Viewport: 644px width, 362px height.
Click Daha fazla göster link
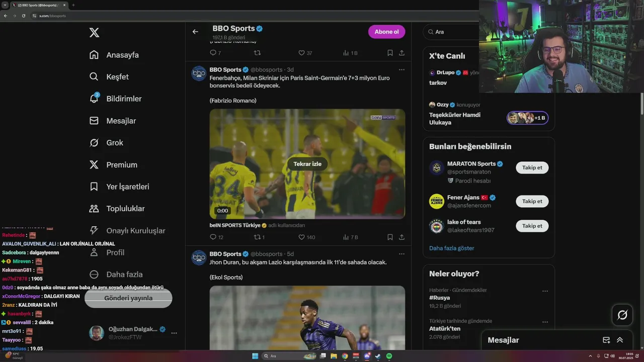click(451, 248)
